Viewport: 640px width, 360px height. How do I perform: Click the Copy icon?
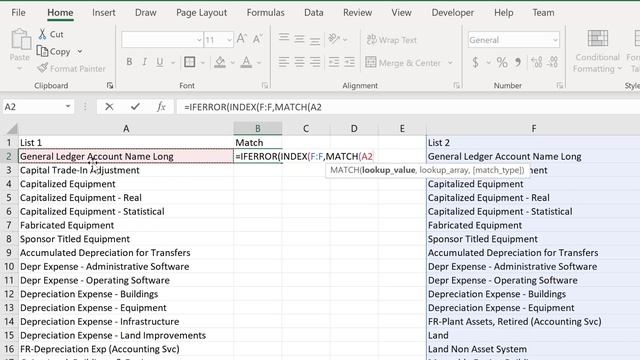tap(42, 51)
